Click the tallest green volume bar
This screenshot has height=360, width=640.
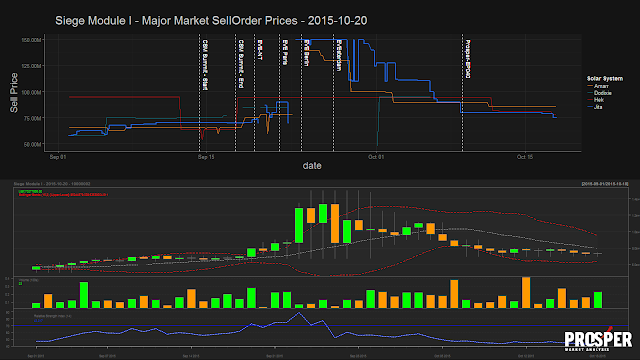tap(84, 295)
